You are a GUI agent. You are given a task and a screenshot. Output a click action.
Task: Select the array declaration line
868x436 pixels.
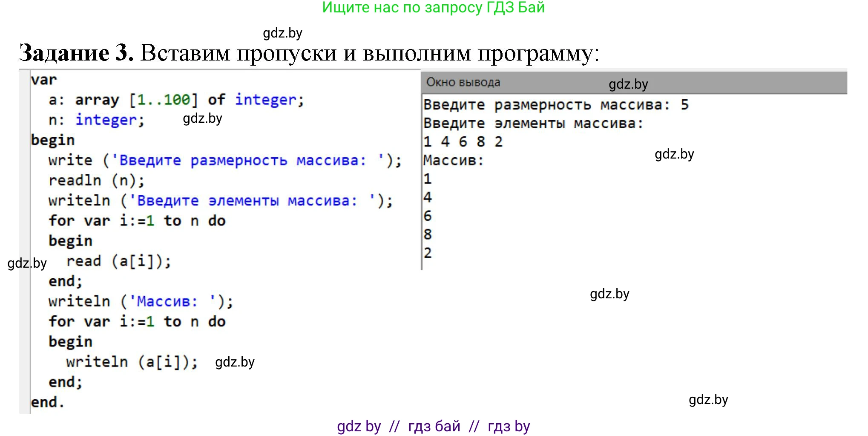[x=170, y=99]
